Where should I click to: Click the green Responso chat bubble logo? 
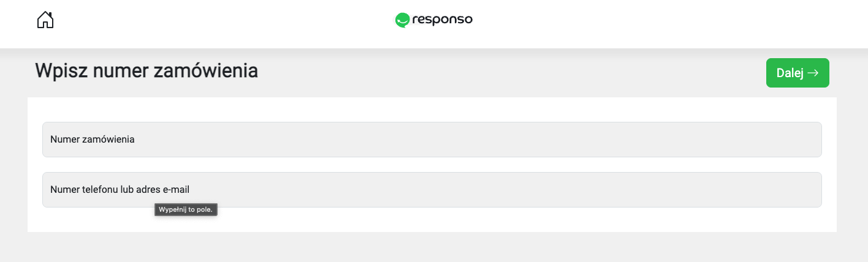pyautogui.click(x=402, y=20)
